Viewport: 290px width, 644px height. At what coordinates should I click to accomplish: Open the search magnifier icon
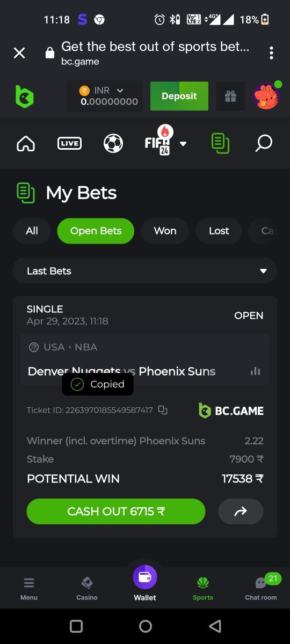pyautogui.click(x=264, y=143)
